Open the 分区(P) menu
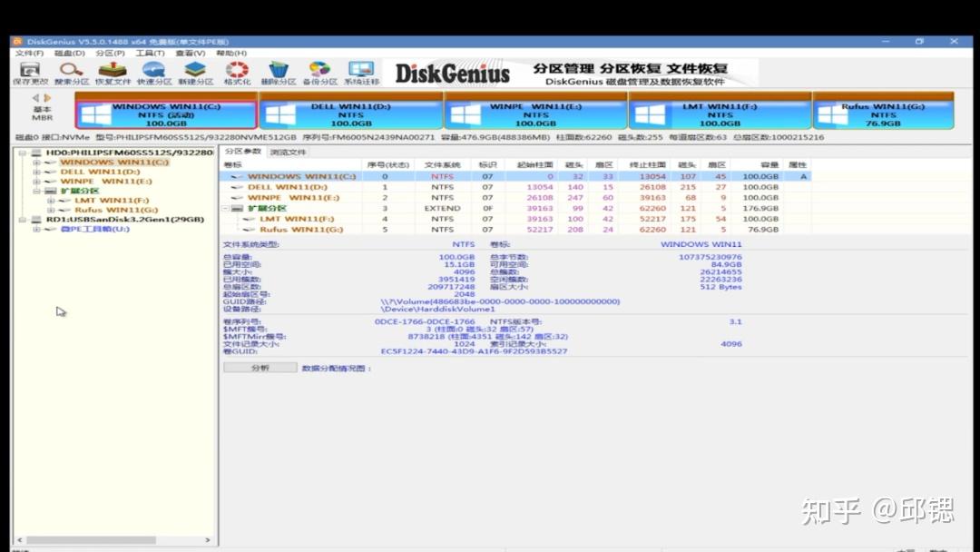The image size is (980, 552). (x=110, y=54)
